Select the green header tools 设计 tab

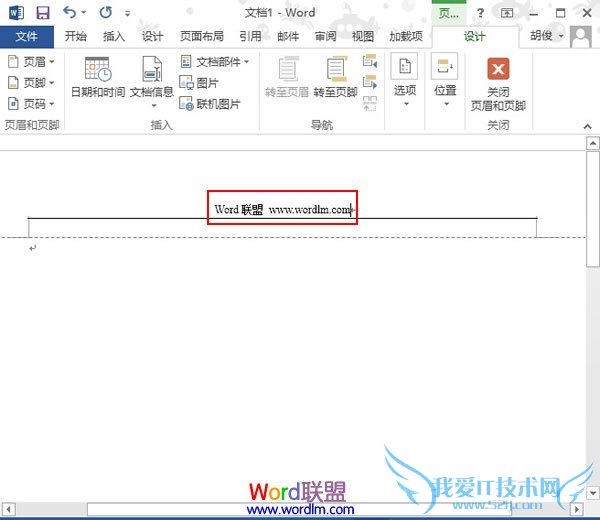[474, 37]
